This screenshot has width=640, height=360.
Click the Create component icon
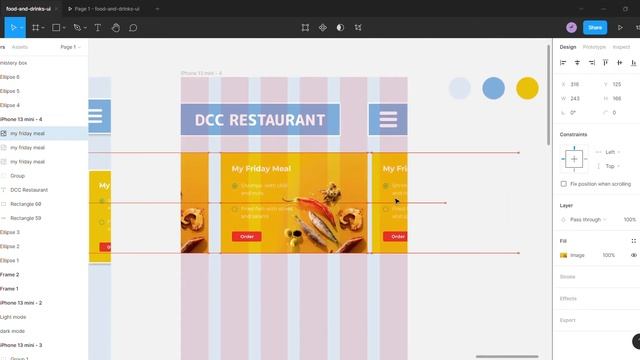pyautogui.click(x=322, y=27)
